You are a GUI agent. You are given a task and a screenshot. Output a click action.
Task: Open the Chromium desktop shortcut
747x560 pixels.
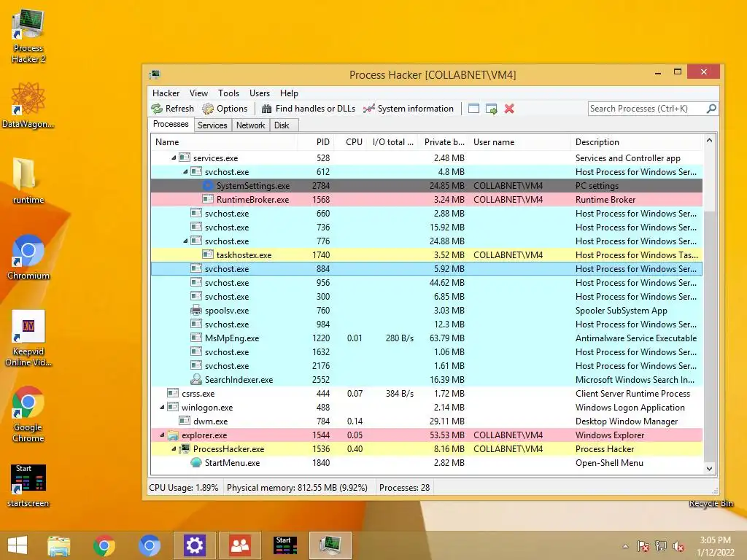pyautogui.click(x=28, y=257)
